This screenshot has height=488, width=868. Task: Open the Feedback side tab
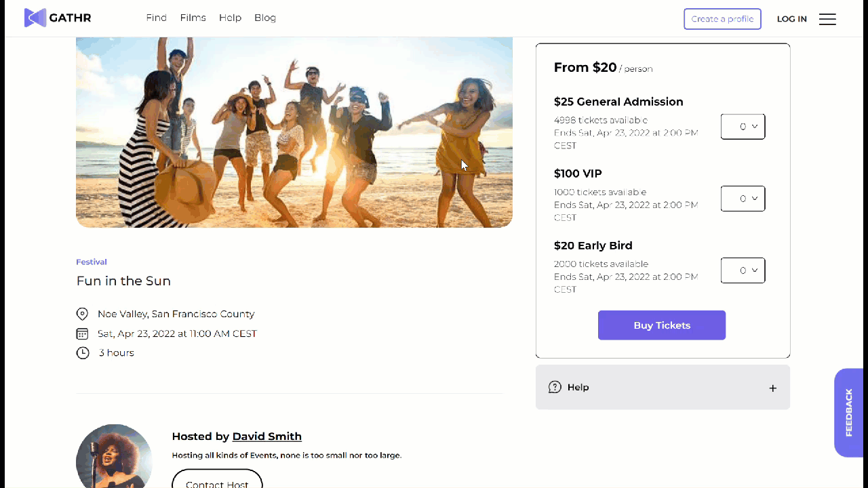[x=848, y=412]
